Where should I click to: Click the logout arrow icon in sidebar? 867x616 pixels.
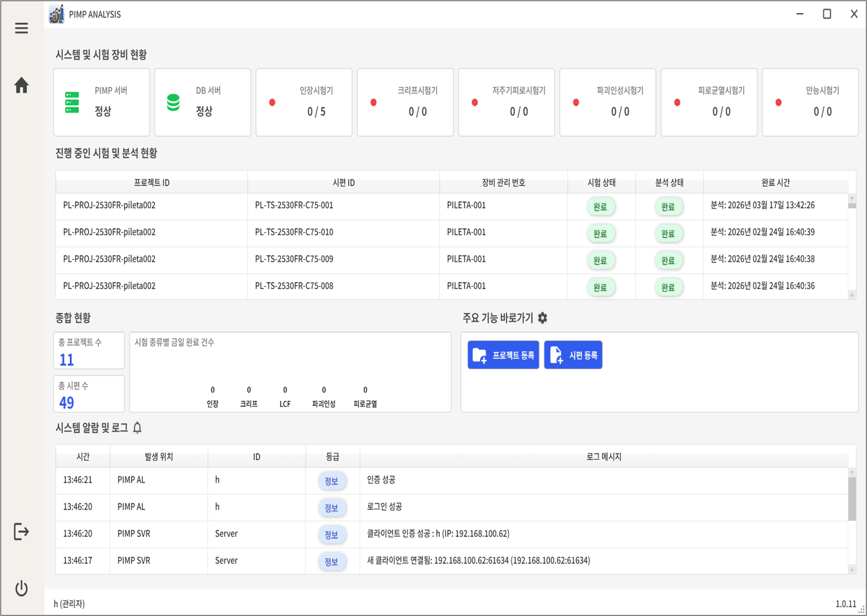[21, 531]
